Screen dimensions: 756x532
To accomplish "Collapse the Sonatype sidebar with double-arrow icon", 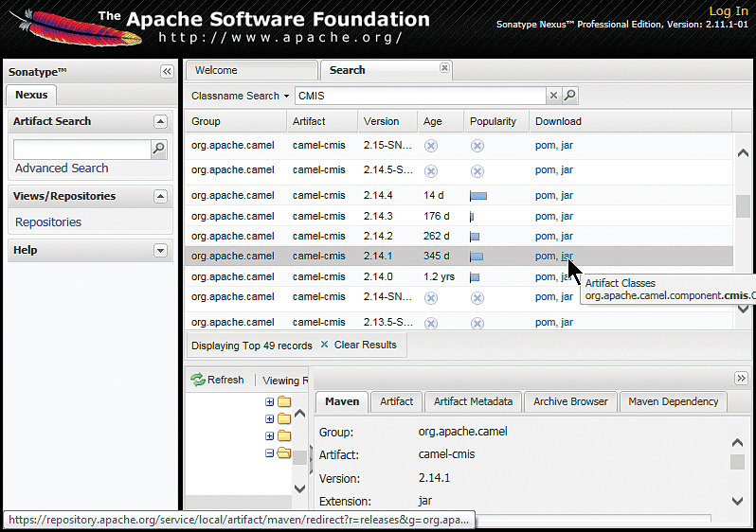I will click(x=167, y=72).
